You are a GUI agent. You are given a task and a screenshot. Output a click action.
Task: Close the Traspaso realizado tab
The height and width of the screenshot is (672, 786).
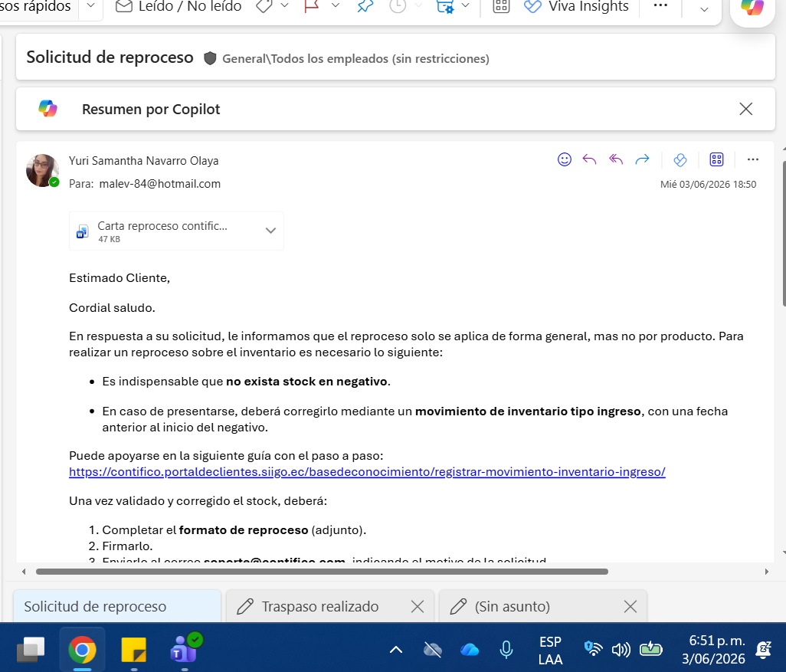point(417,606)
